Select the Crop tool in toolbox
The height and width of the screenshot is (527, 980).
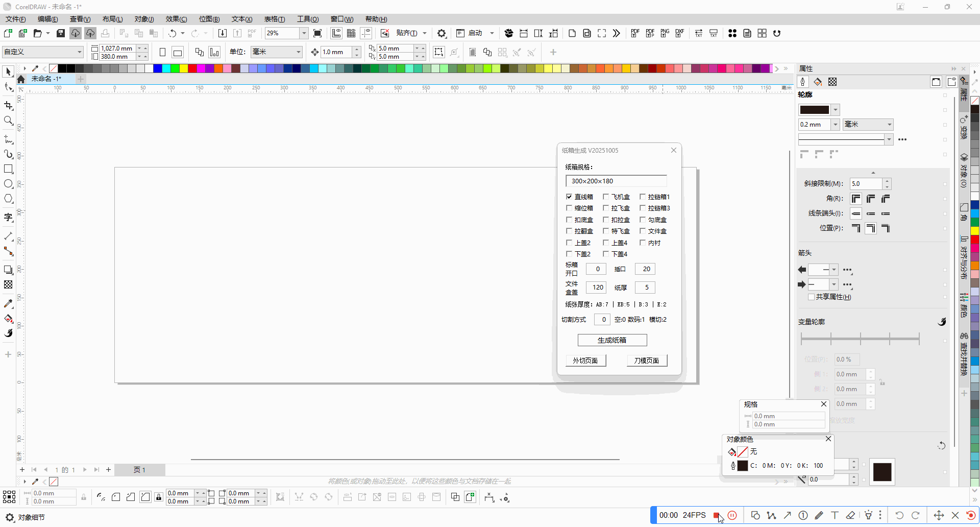coord(8,106)
